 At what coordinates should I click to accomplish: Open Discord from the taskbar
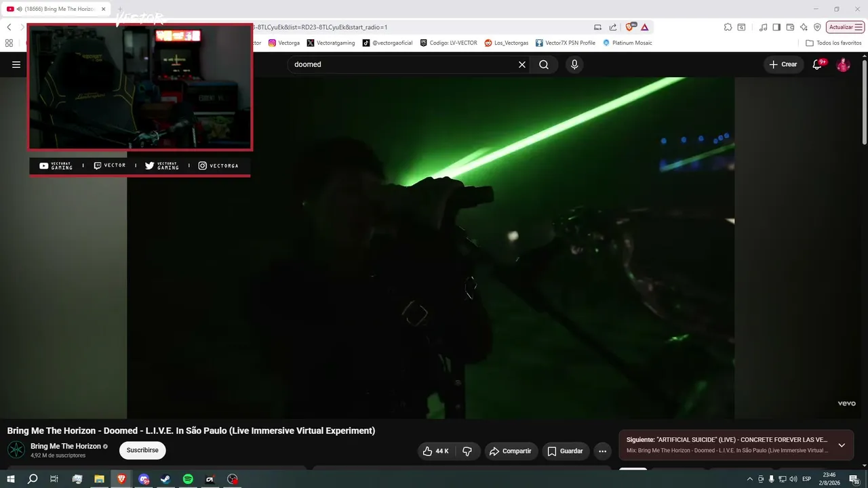(144, 479)
